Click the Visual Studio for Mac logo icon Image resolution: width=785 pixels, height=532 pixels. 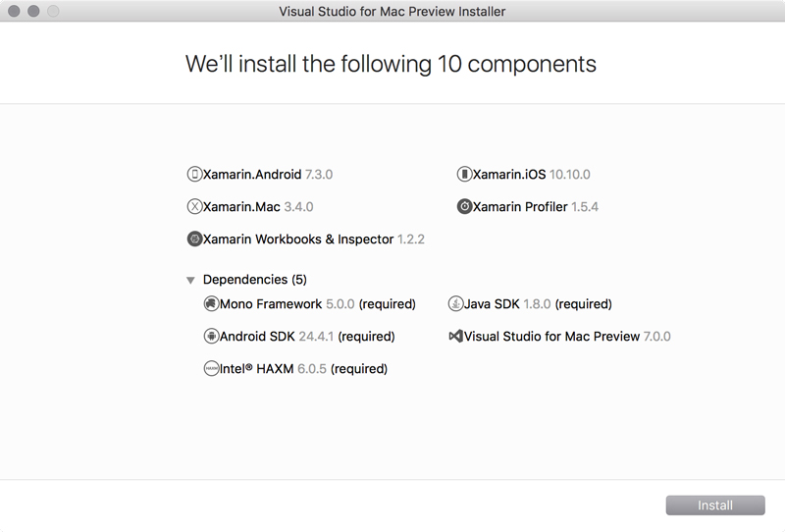[455, 336]
